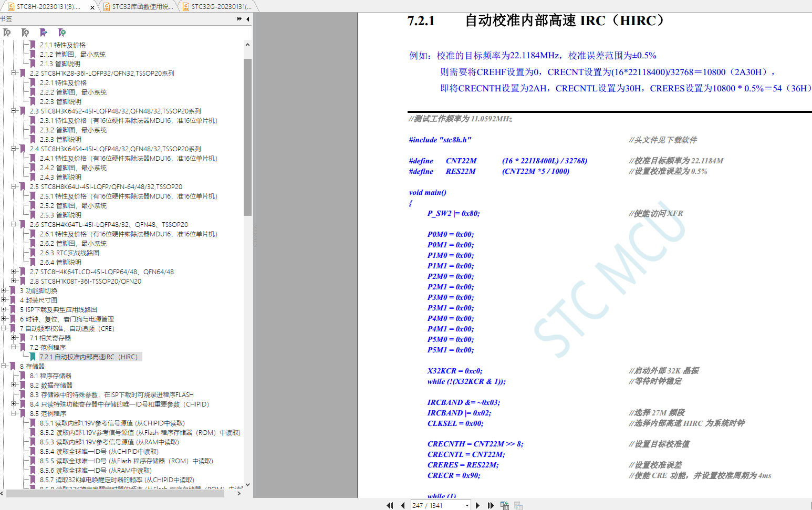Collapse the 7.2 范例程序 bookmark node
This screenshot has width=812, height=510.
[14, 347]
